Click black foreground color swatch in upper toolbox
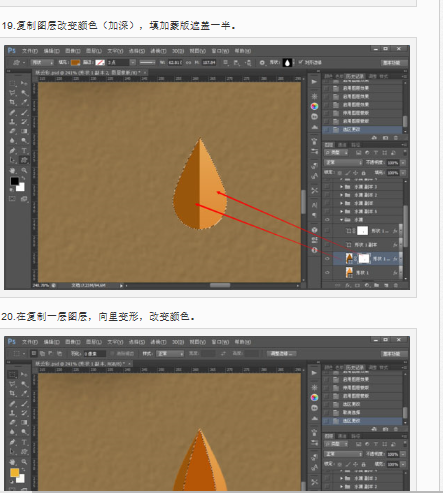 (14, 181)
